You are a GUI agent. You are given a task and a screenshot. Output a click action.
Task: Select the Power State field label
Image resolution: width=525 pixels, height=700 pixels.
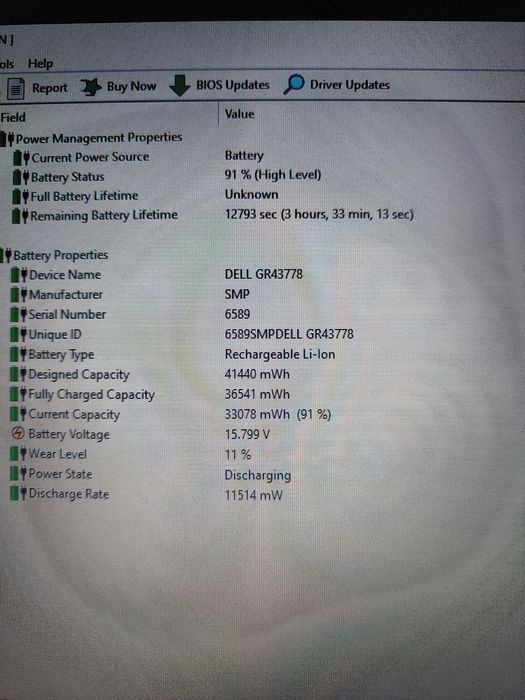coord(60,474)
